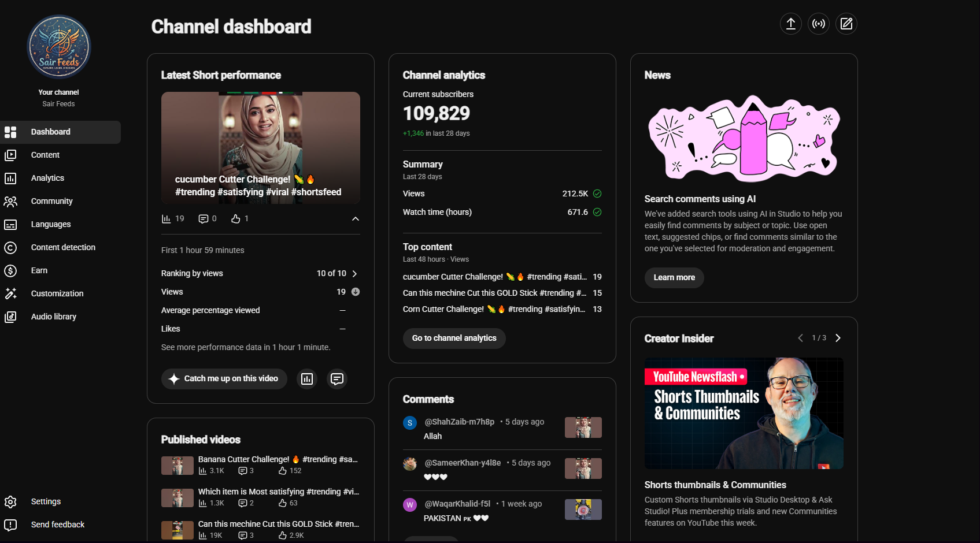Open published video 'Can this mechine Cut this GOLD Stick'
Image resolution: width=980 pixels, height=543 pixels.
(279, 524)
